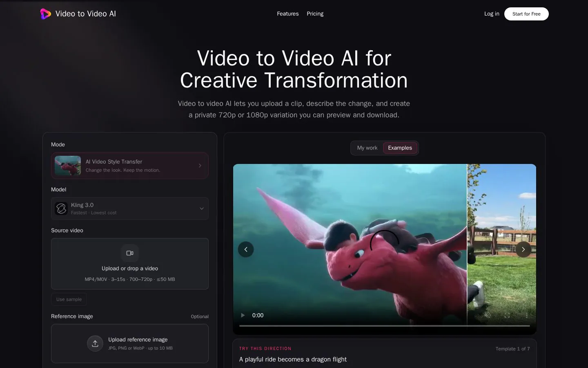The width and height of the screenshot is (588, 368).
Task: Click the Kling model logo icon
Action: [x=61, y=209]
